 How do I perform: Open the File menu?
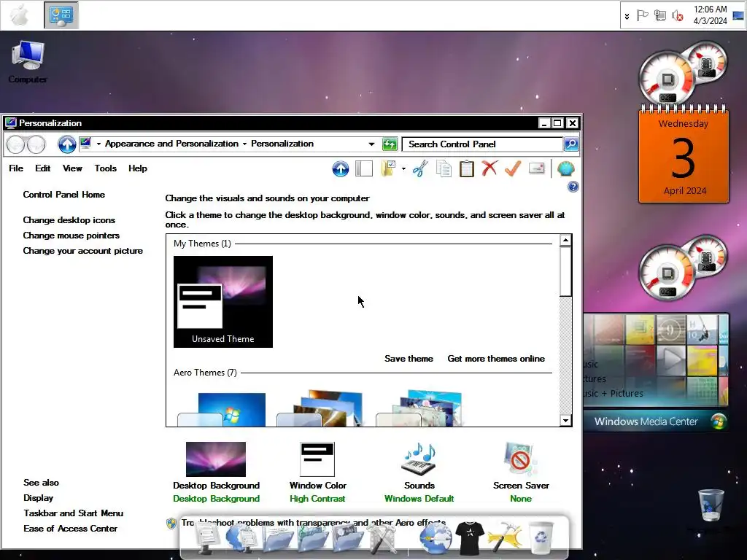click(x=16, y=168)
